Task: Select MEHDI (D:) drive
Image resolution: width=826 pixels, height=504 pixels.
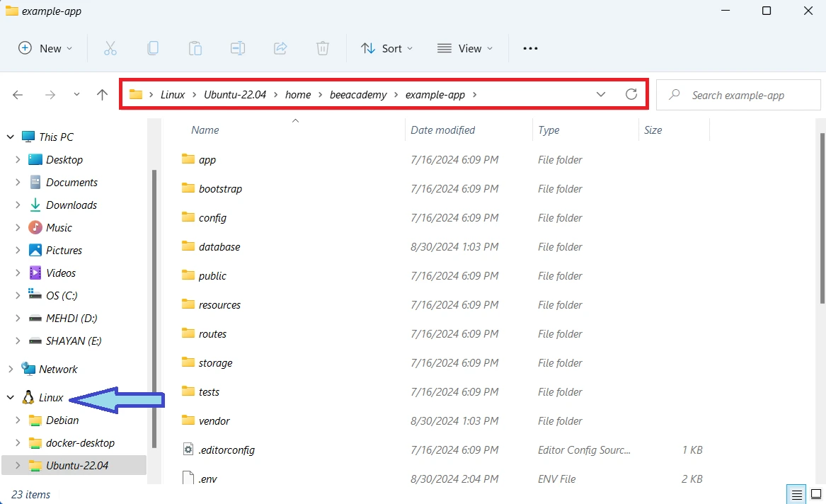Action: pos(71,318)
